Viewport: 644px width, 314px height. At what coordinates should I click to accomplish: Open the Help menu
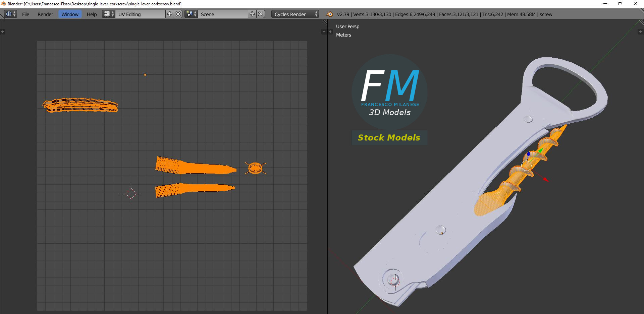point(92,14)
